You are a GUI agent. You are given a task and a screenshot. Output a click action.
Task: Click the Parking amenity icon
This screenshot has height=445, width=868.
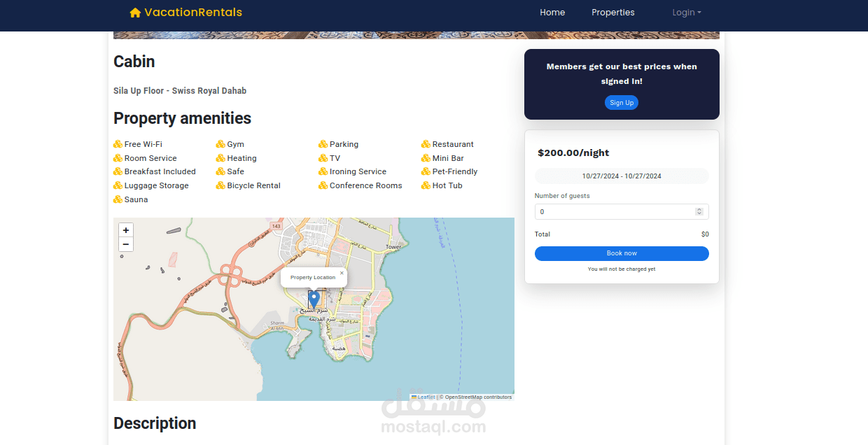pos(323,144)
